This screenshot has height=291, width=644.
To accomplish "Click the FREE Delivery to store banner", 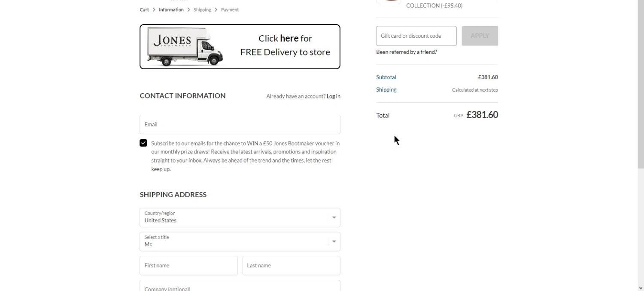I will click(x=240, y=46).
